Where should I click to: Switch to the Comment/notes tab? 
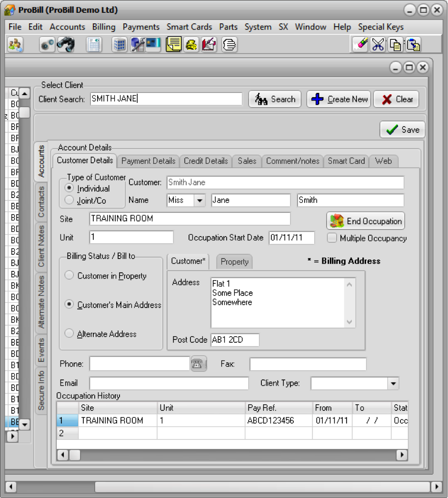point(292,161)
